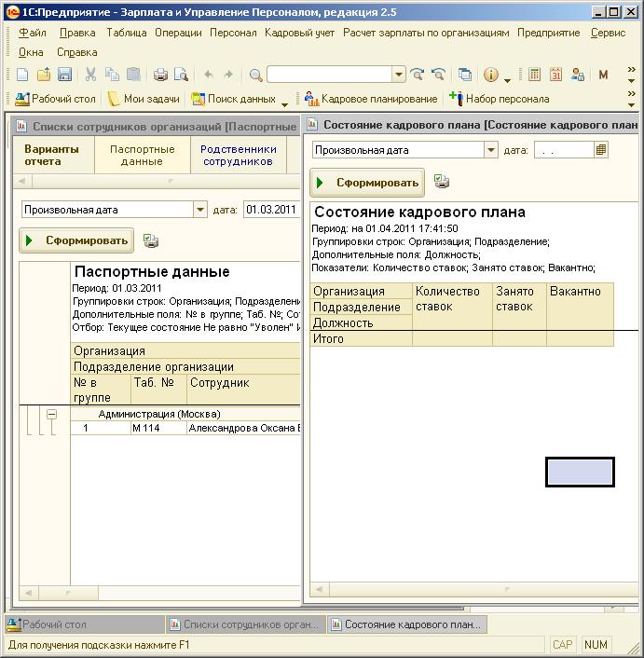Image resolution: width=644 pixels, height=658 pixels.
Task: Open the Таблица menu
Action: [126, 33]
